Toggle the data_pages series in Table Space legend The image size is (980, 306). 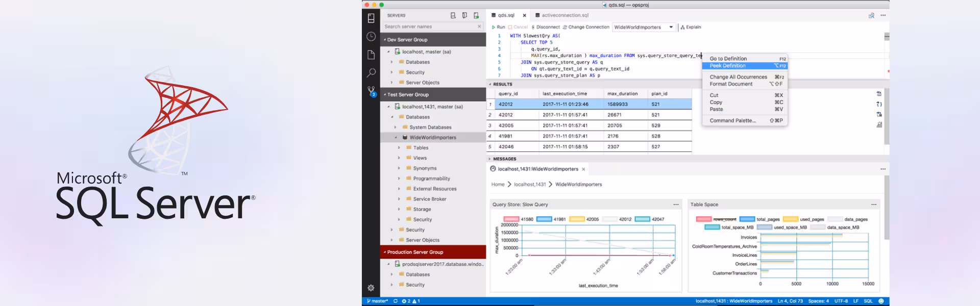click(847, 219)
